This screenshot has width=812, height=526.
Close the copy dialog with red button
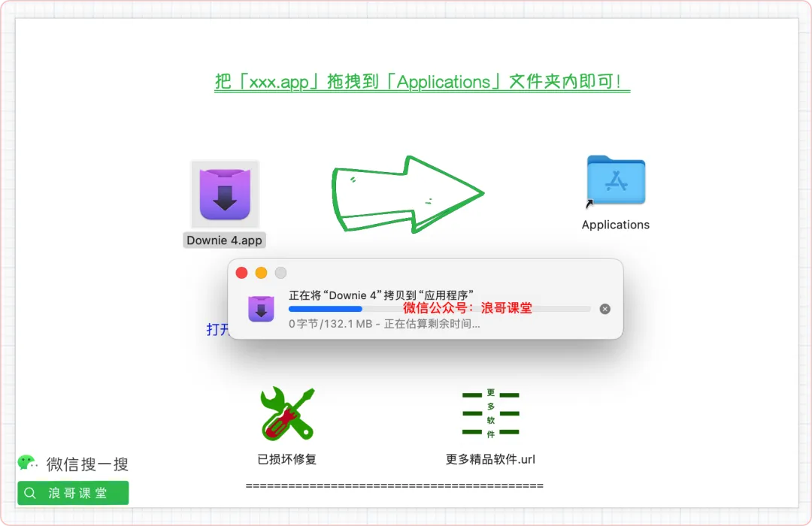tap(241, 273)
